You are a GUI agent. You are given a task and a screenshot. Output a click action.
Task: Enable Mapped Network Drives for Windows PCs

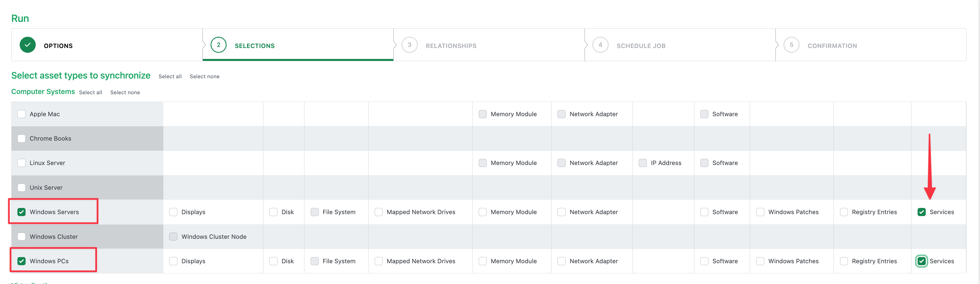[x=379, y=261]
